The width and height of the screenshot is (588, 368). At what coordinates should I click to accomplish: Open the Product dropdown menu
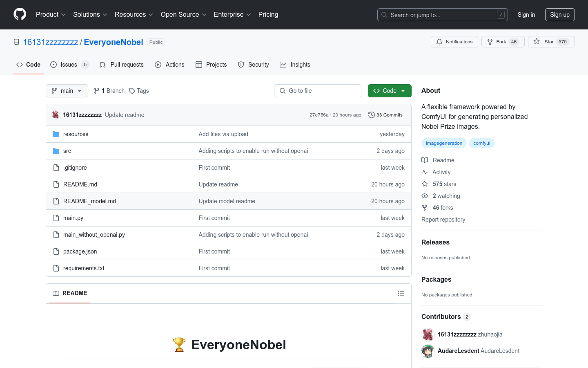point(51,15)
